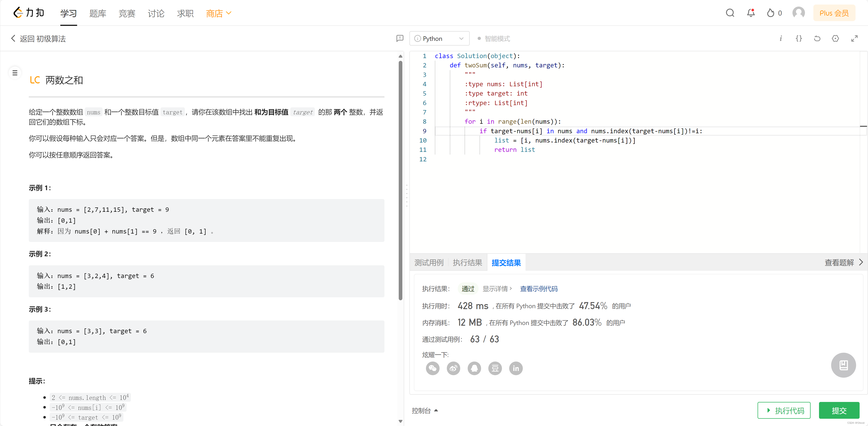Image resolution: width=868 pixels, height=426 pixels.
Task: Toggle 智能模式 smart mode
Action: pos(494,38)
